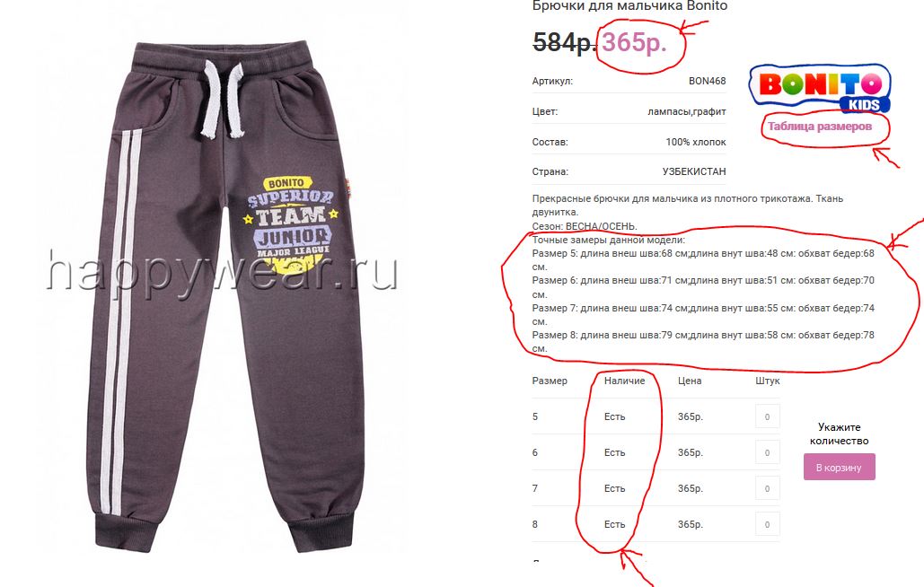Viewport: 924px width, 587px height.
Task: Select quantity field for size 5
Action: tap(767, 416)
